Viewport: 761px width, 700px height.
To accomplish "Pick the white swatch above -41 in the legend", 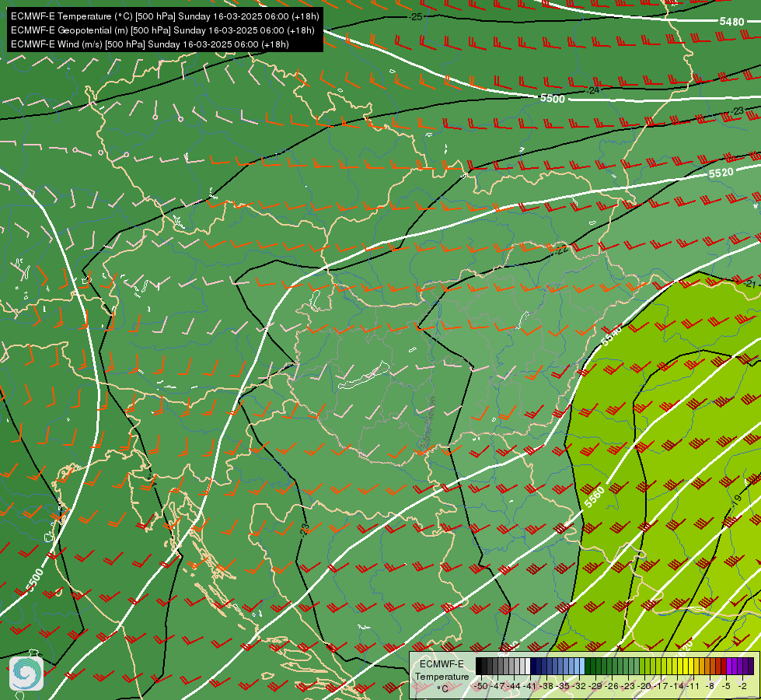I will [x=528, y=666].
